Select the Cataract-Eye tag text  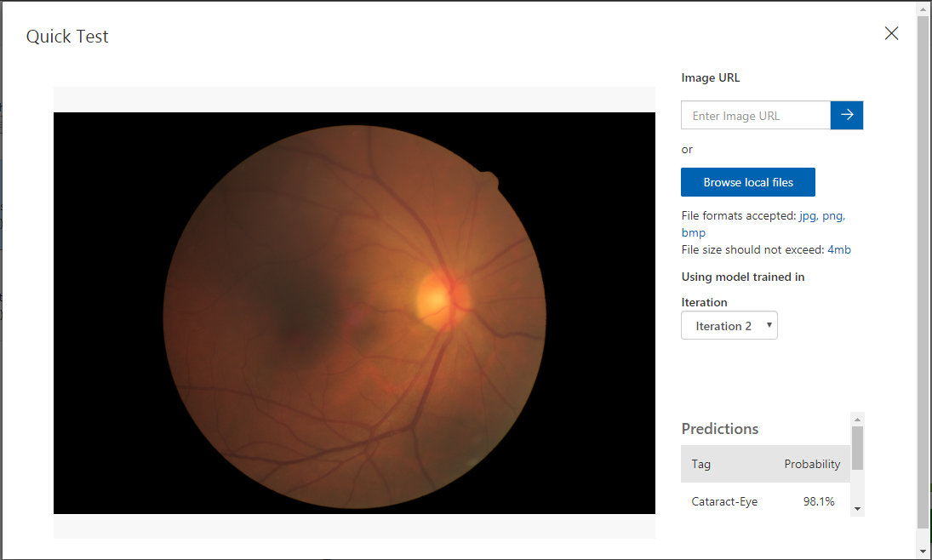(724, 502)
